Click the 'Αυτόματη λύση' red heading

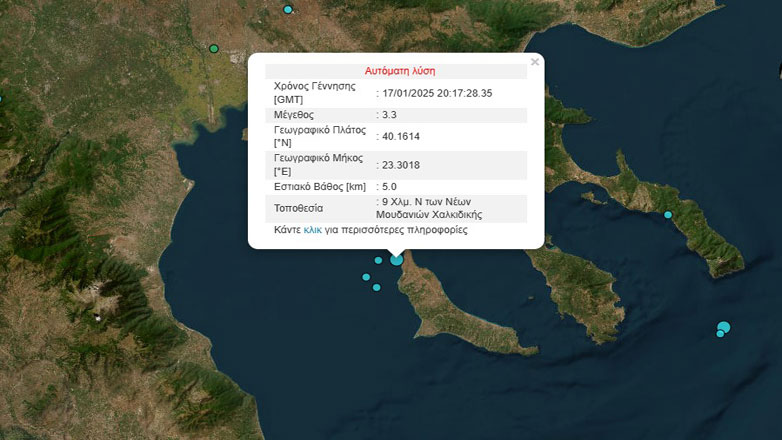[400, 71]
